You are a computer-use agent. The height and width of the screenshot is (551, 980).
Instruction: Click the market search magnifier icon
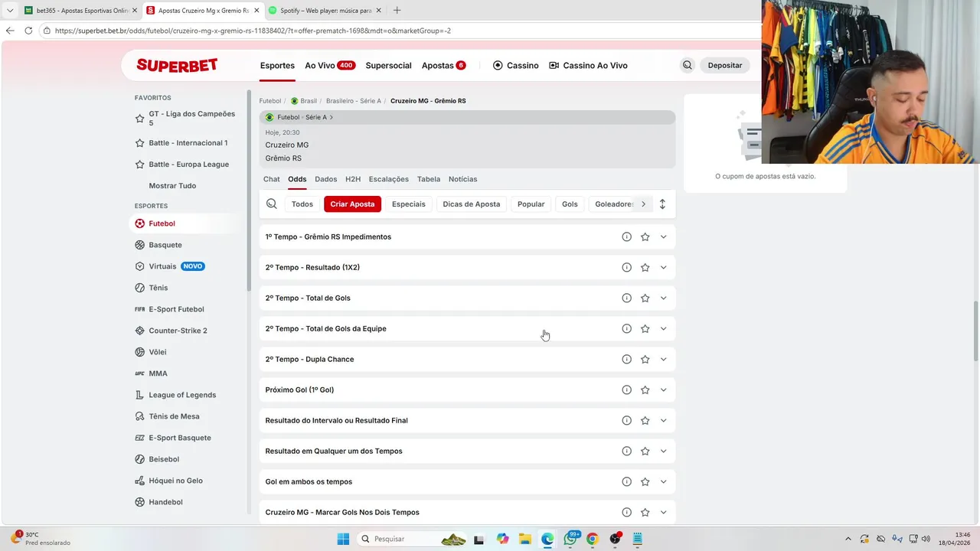pos(272,204)
